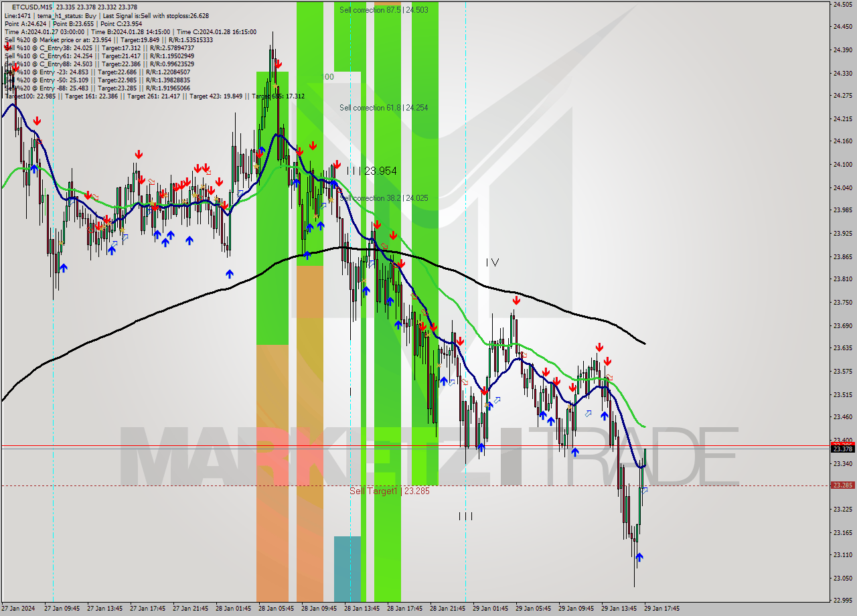Click the 23.165 price axis label
The image size is (857, 616).
pos(842,532)
